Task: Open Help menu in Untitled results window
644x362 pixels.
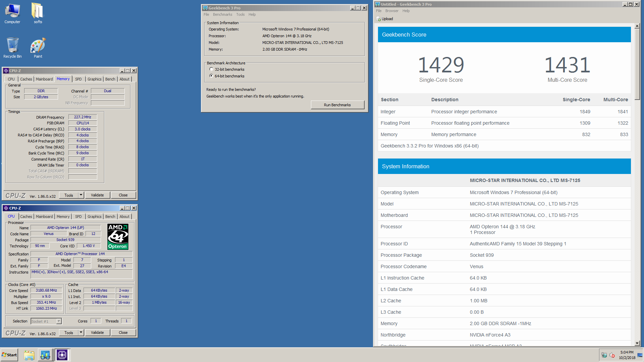Action: click(x=406, y=11)
